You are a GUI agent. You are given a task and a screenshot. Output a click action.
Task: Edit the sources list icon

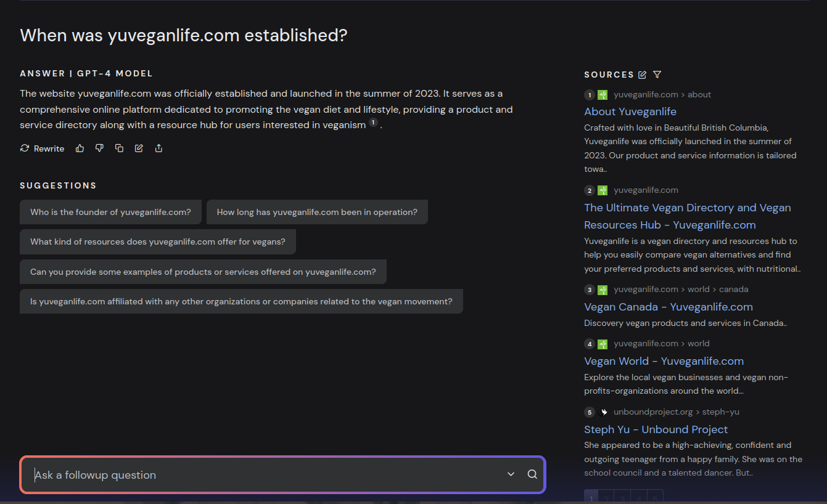pos(642,75)
